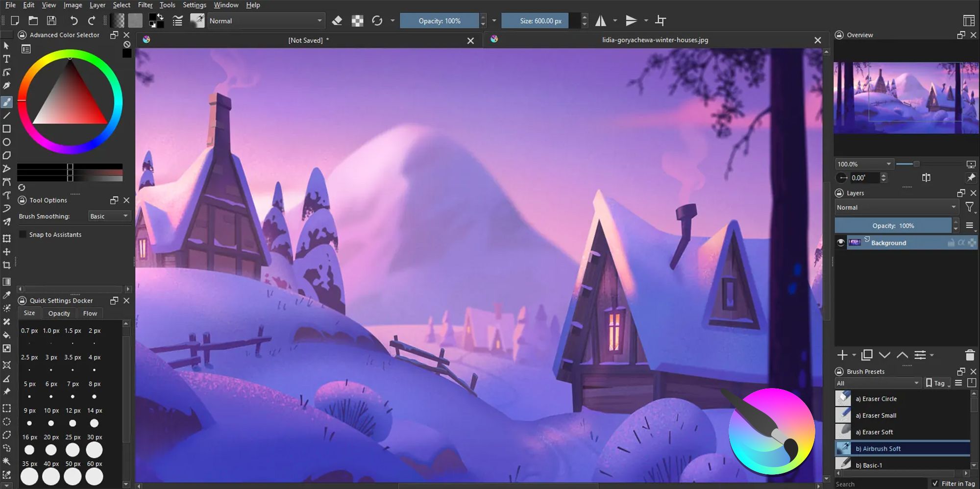Select the Freehand Brush tool
Viewport: 980px width, 489px height.
coord(7,102)
